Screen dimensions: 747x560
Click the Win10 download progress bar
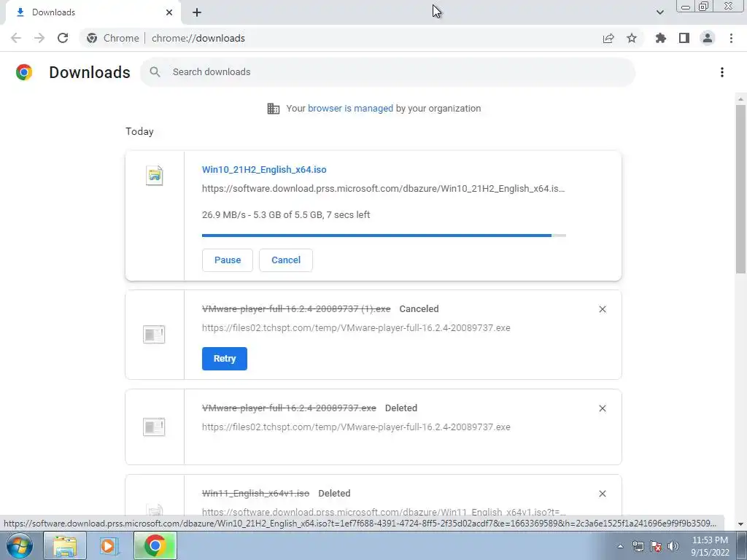pyautogui.click(x=384, y=236)
